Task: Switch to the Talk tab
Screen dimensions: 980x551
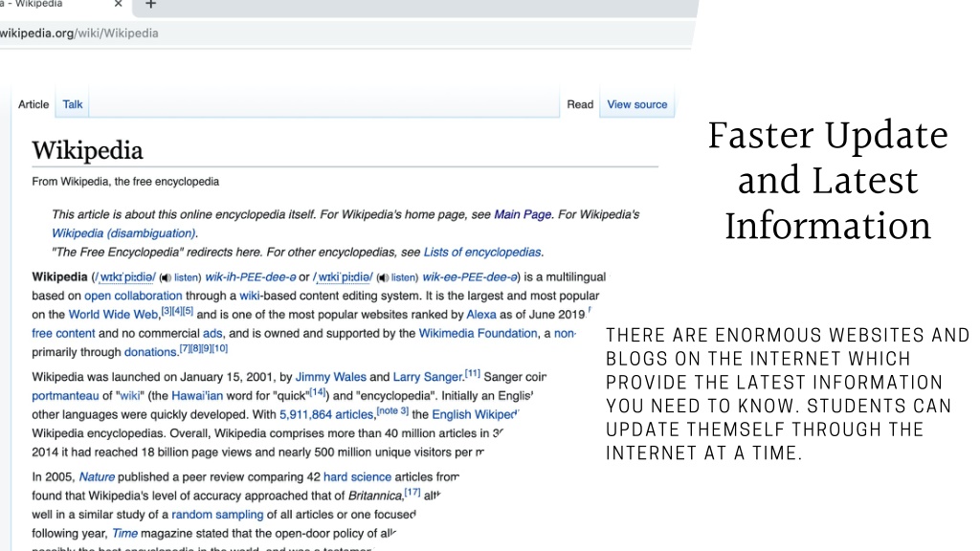Action: coord(73,104)
